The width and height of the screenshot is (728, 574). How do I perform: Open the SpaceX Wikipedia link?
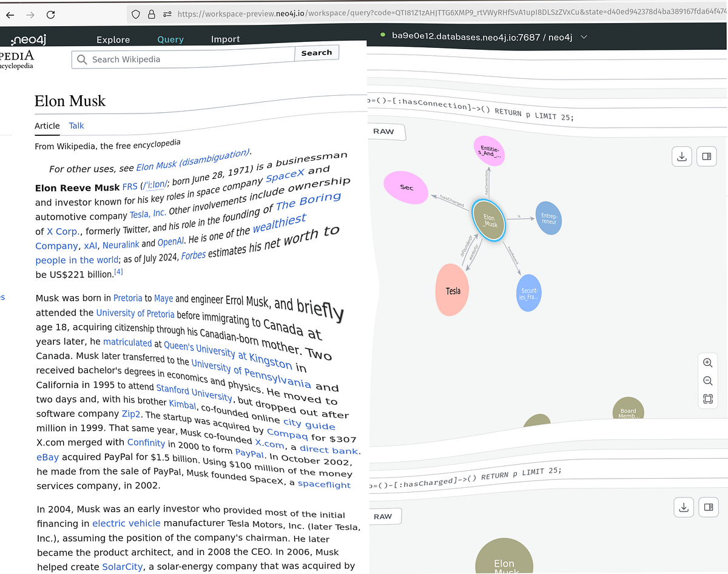pyautogui.click(x=285, y=174)
